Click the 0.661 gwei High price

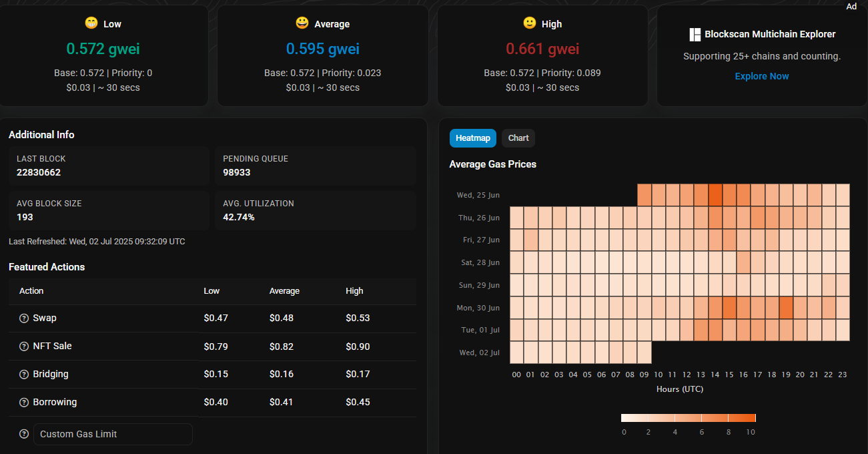(x=542, y=49)
